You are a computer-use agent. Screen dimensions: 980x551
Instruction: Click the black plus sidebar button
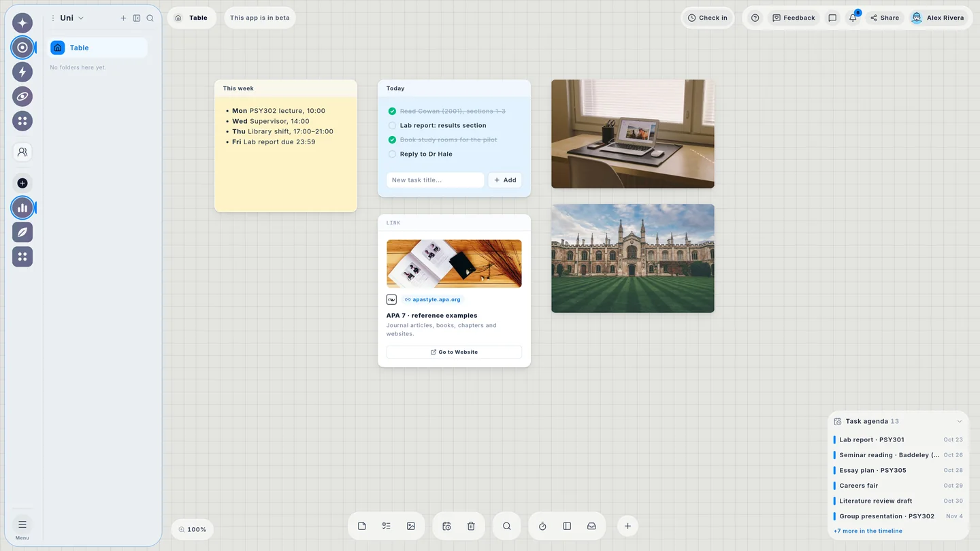(22, 183)
